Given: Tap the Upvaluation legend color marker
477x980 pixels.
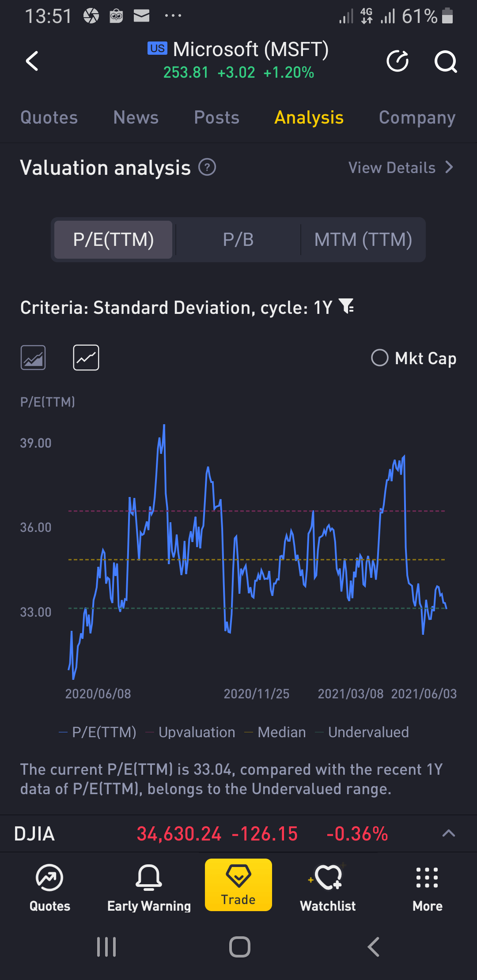Looking at the screenshot, I should coord(150,732).
